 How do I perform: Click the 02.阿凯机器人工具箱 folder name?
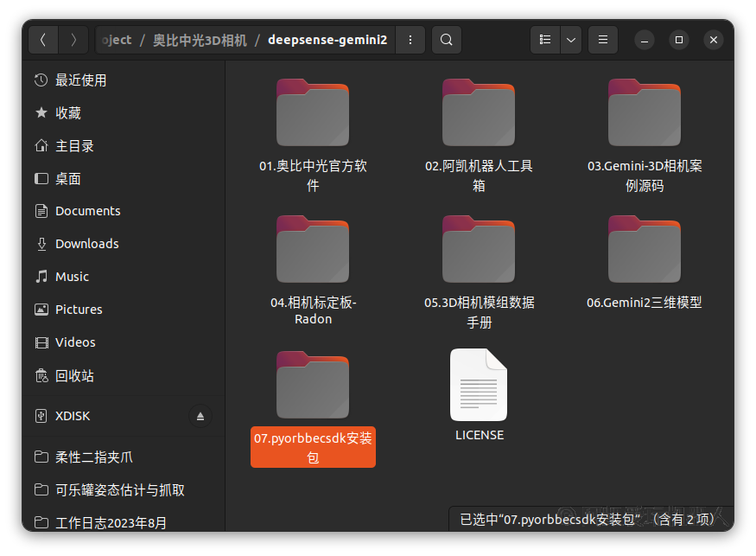coord(479,176)
